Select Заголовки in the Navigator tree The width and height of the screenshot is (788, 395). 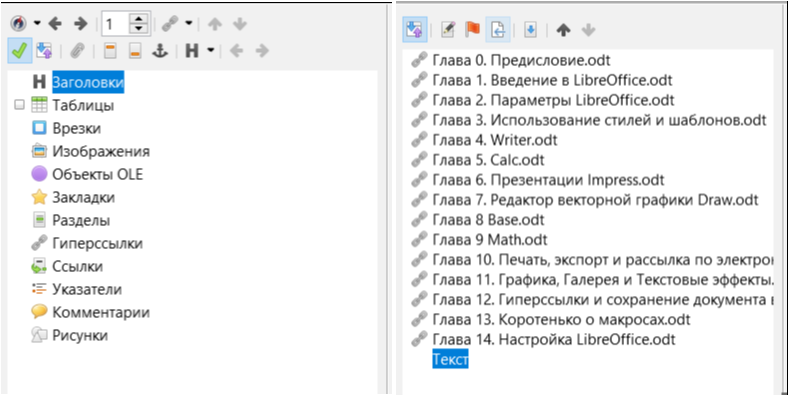click(x=88, y=82)
